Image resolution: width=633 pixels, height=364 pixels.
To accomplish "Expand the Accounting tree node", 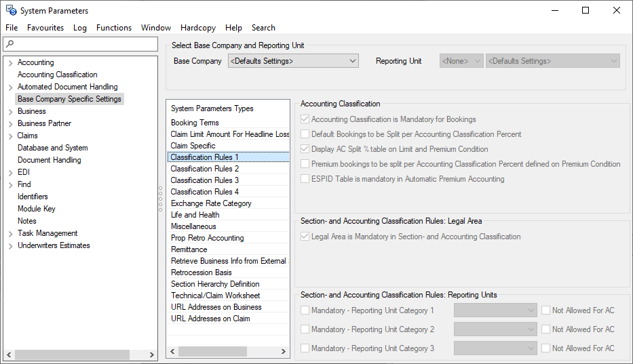I will [10, 63].
